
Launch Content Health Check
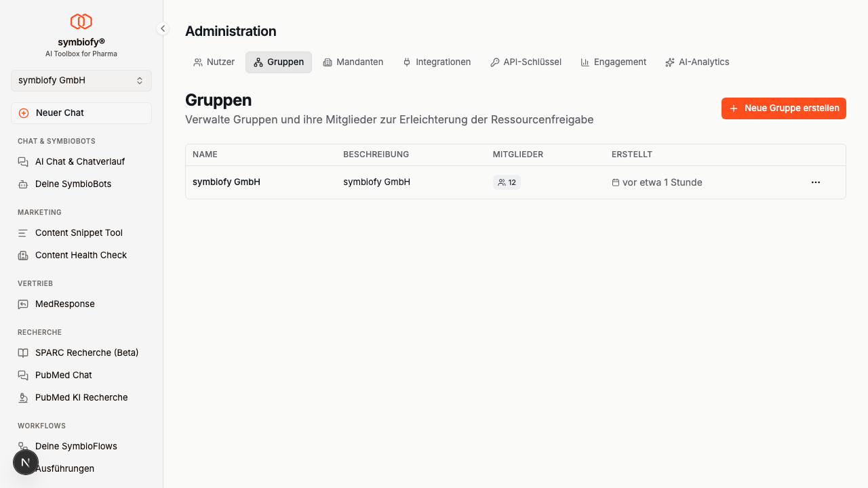81,255
